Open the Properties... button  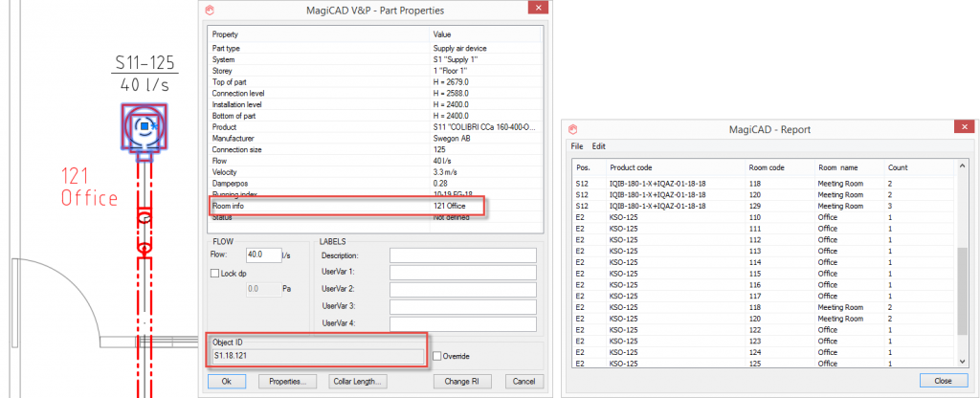coord(287,381)
